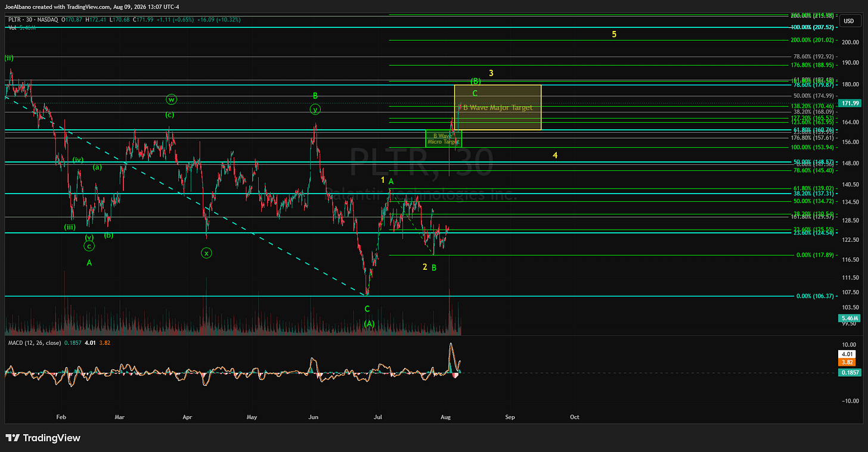Select the B Wave Micro Target box
868x452 pixels.
(443, 139)
